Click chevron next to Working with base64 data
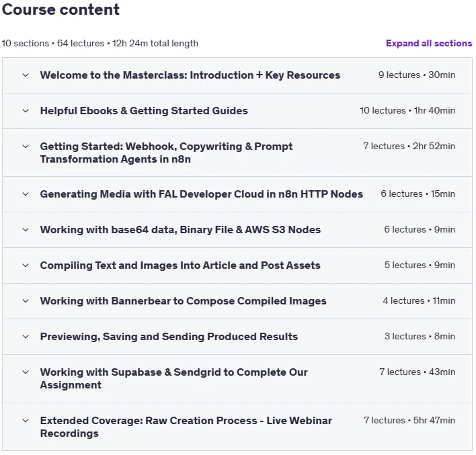Viewport: 476px width, 455px height. pos(26,230)
